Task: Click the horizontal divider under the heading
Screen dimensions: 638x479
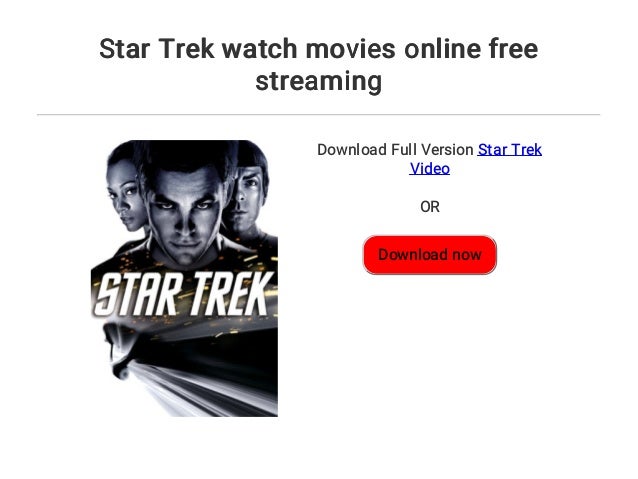Action: (319, 115)
